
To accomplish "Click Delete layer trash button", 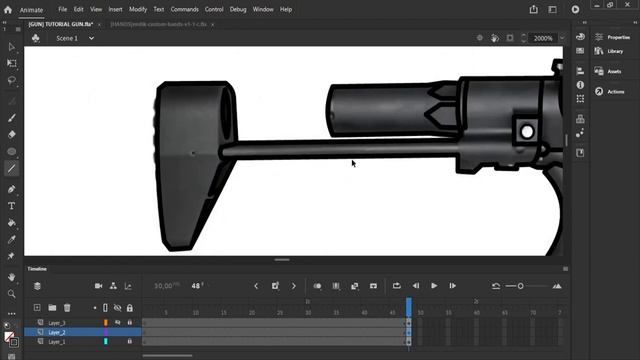I will (67, 308).
